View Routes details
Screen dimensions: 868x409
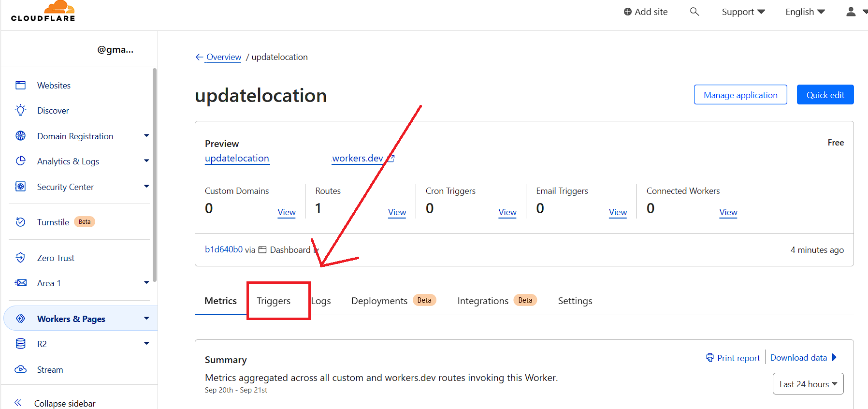point(397,212)
